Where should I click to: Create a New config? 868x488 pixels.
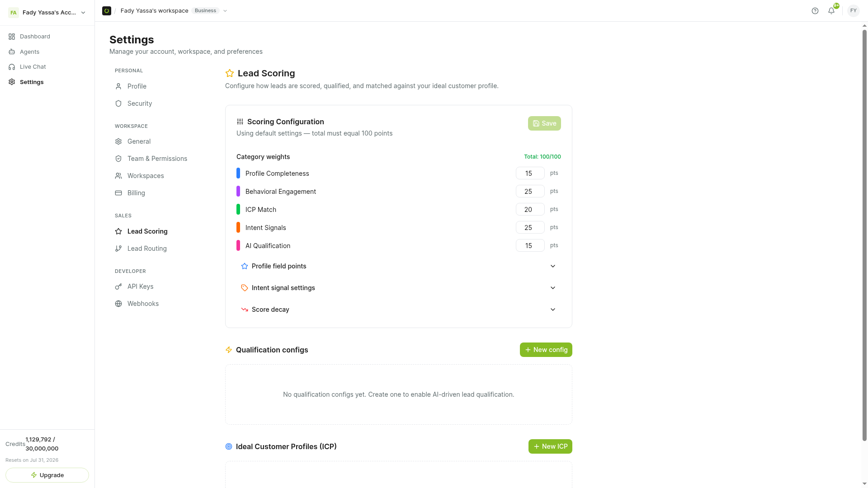click(546, 350)
